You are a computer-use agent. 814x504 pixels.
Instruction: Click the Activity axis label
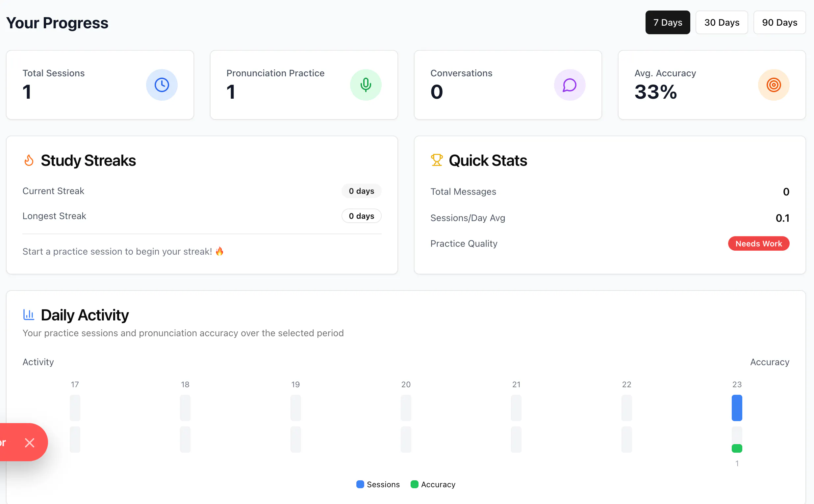[38, 362]
